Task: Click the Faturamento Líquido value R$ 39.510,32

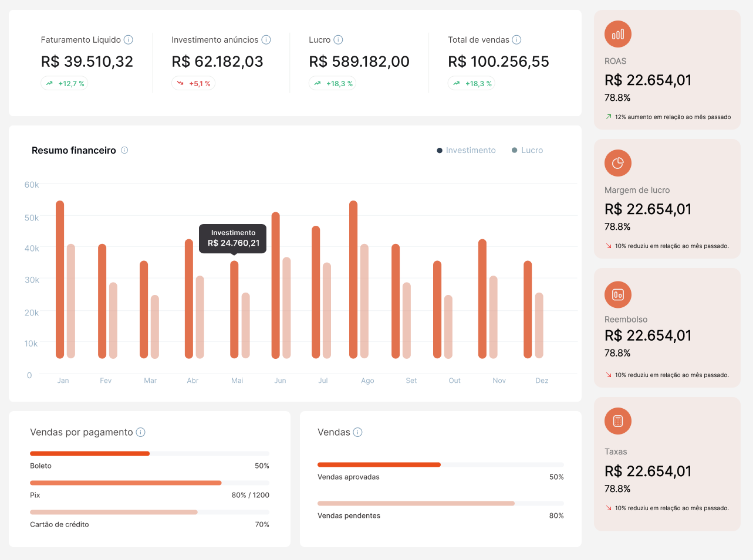Action: coord(87,62)
